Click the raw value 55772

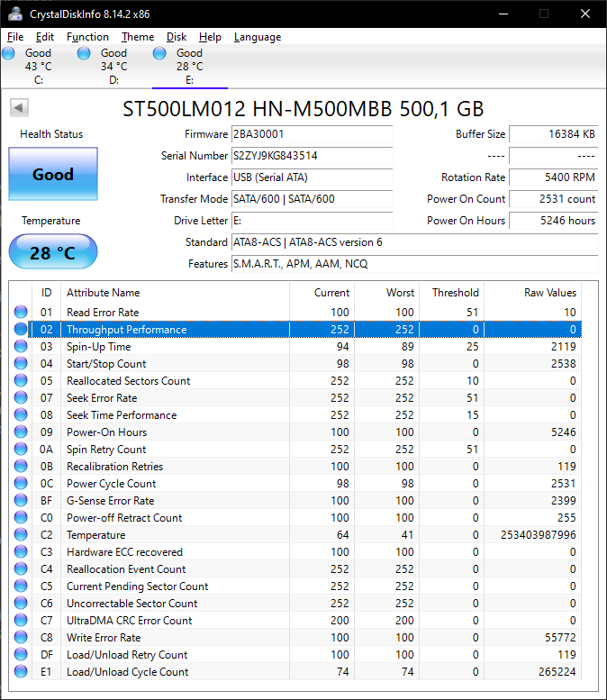pyautogui.click(x=560, y=637)
